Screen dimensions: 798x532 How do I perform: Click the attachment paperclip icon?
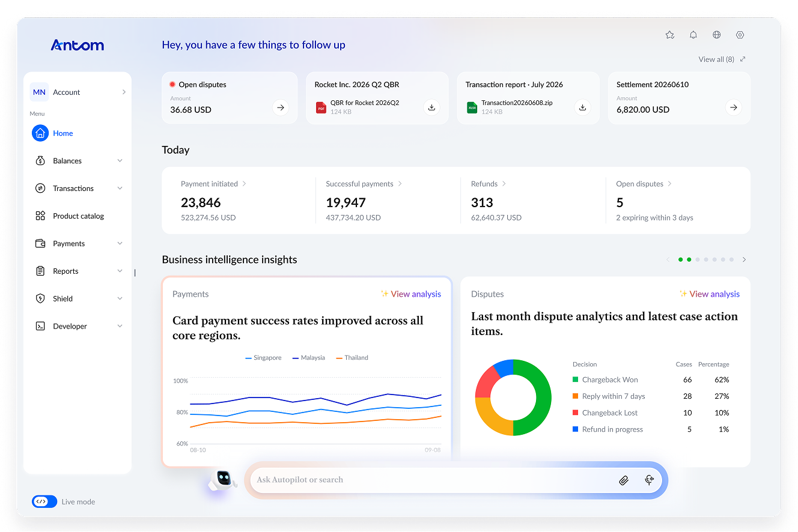(x=624, y=480)
